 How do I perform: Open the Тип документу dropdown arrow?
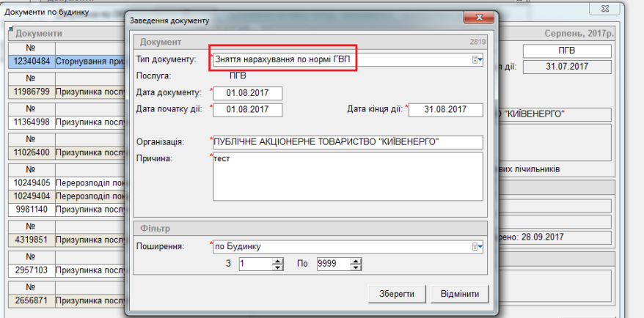(477, 60)
